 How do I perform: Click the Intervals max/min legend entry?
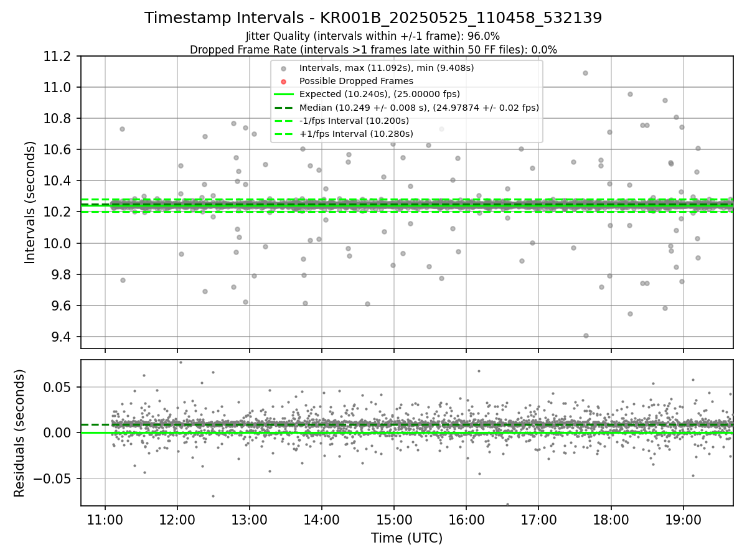[x=387, y=68]
